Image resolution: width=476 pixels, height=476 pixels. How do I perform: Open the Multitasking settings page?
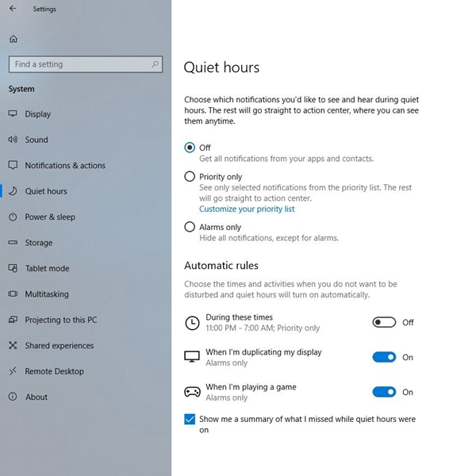[47, 294]
